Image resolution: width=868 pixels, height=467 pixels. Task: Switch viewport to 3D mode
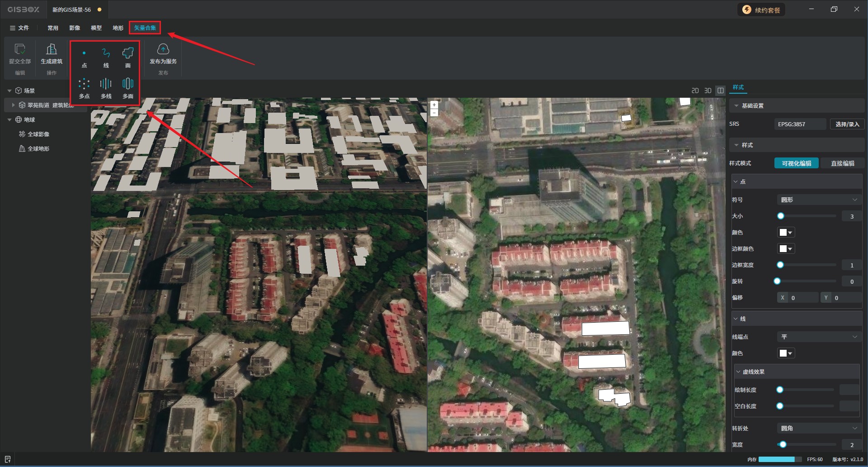tap(708, 91)
